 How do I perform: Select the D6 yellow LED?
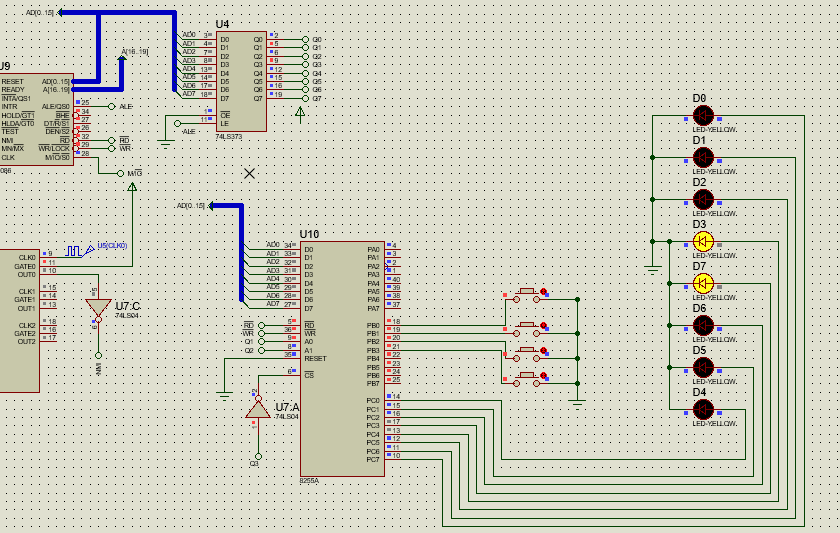pyautogui.click(x=703, y=325)
